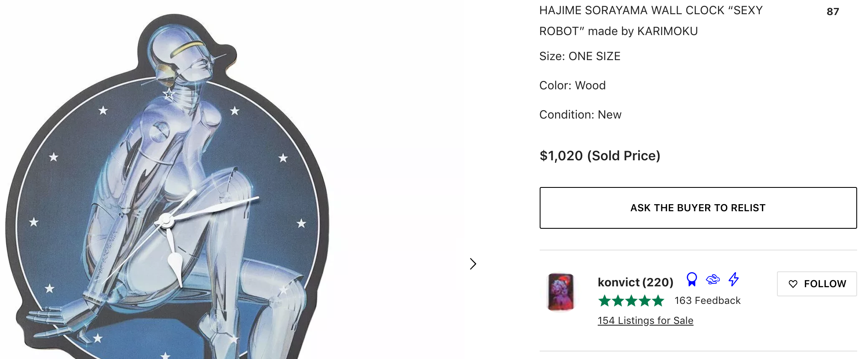The width and height of the screenshot is (868, 359).
Task: Click the clock hands center in photo
Action: (166, 220)
